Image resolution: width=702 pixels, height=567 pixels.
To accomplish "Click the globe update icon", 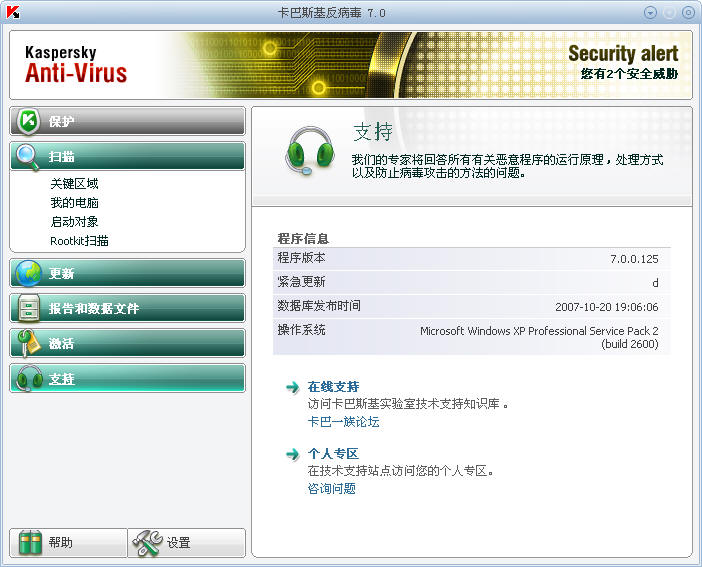I will 28,273.
